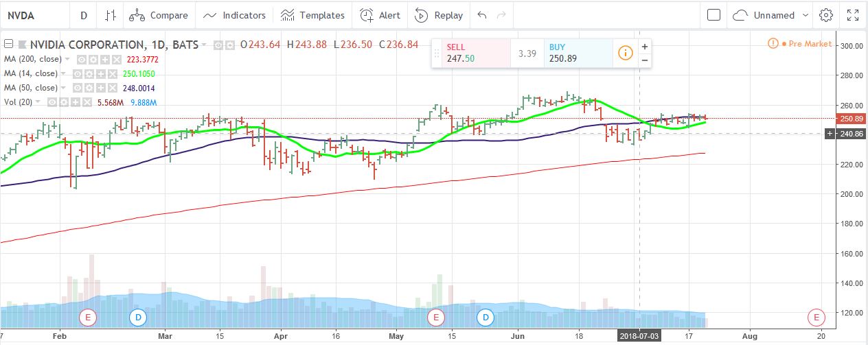Expand MA (200, close) dropdown arrow
This screenshot has height=345, width=868.
tap(67, 60)
